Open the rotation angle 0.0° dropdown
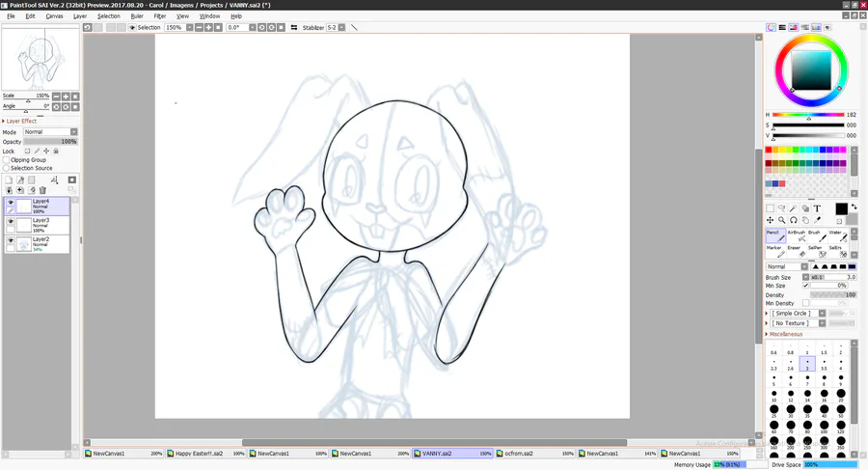The image size is (868, 470). tap(253, 27)
